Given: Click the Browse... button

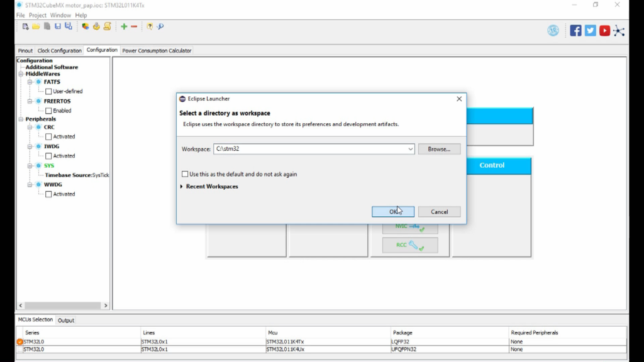Looking at the screenshot, I should (x=439, y=150).
